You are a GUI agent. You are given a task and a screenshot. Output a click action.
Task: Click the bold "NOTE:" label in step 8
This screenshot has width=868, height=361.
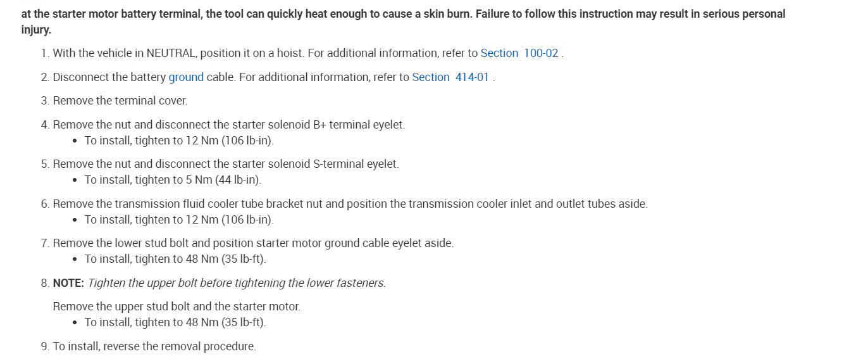(x=68, y=283)
